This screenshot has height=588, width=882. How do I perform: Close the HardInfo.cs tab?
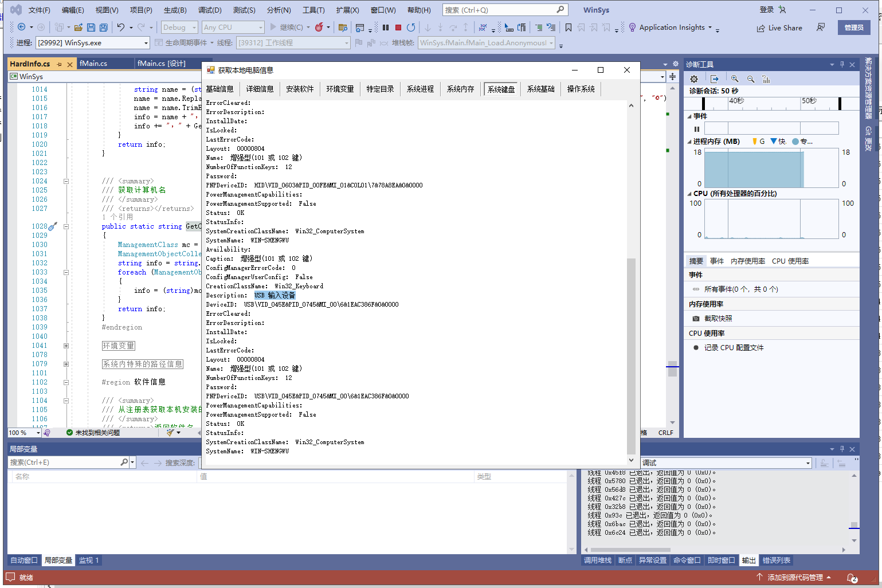pos(70,64)
